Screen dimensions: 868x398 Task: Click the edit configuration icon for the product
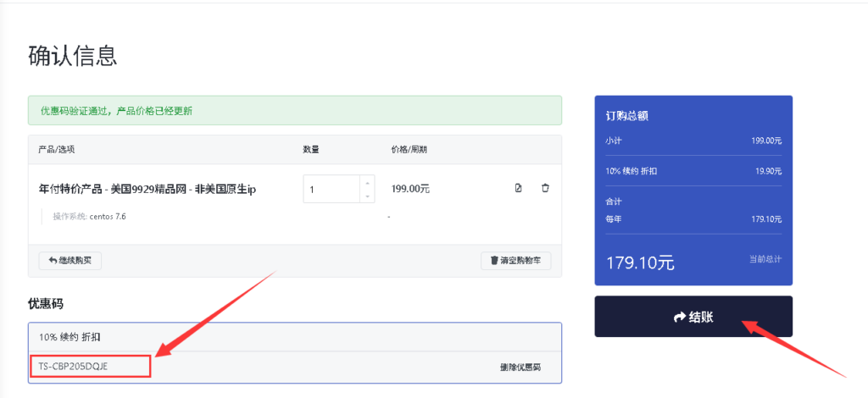518,188
